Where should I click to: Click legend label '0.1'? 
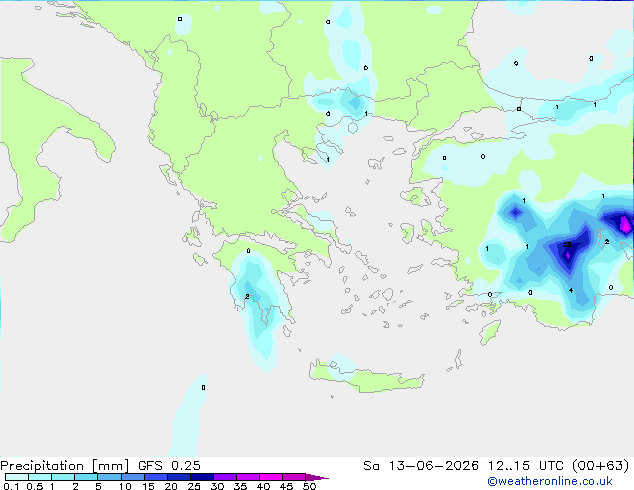tap(11, 486)
